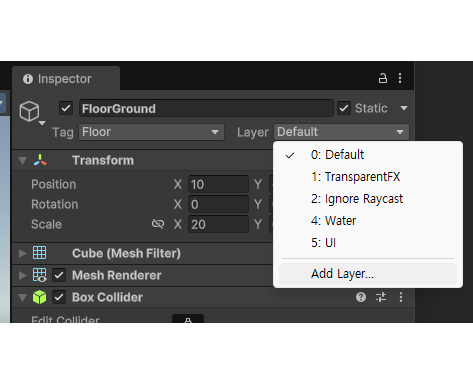
Task: Click the Position X input field
Action: coord(218,184)
